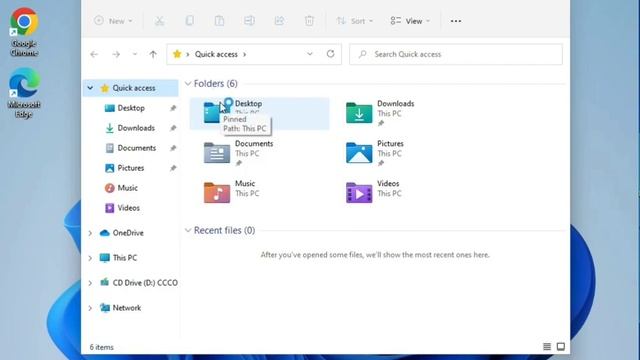Click the Search Quick access field
640x360 pixels.
pyautogui.click(x=456, y=54)
